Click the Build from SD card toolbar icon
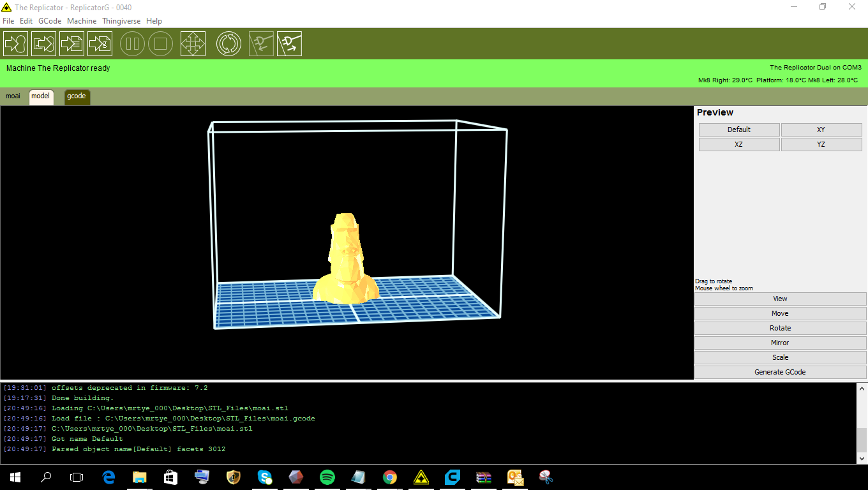The width and height of the screenshot is (868, 490). 71,43
